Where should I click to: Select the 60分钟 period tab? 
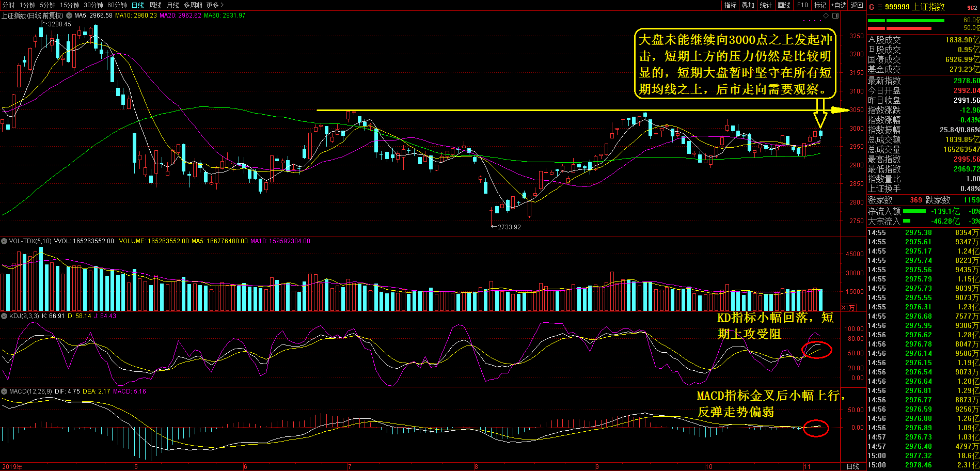point(117,5)
